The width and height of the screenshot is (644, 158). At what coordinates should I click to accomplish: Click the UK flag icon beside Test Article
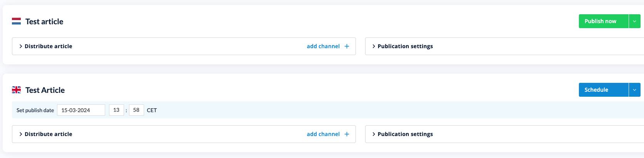point(16,90)
